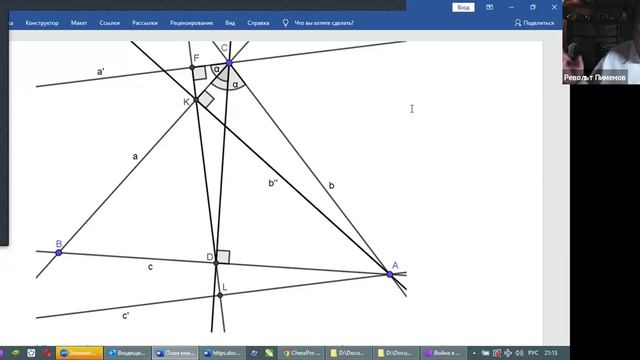Click point K in the diagram
The height and width of the screenshot is (360, 640).
click(x=196, y=100)
